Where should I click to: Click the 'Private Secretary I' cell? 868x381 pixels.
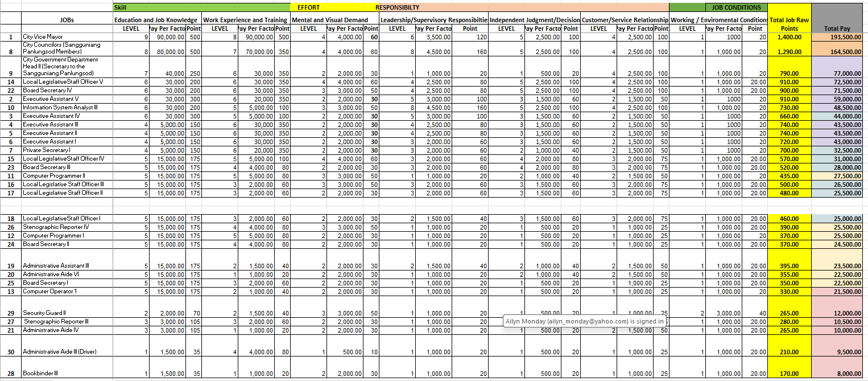point(67,150)
